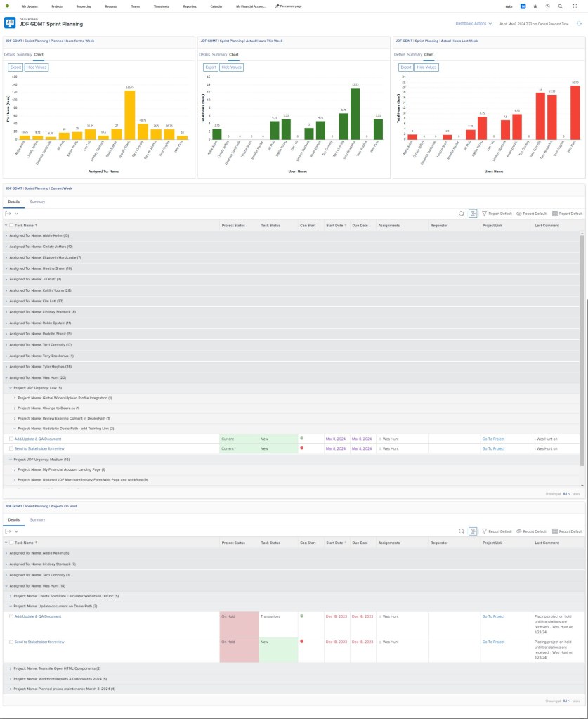This screenshot has width=588, height=719.
Task: Open the Dashboard Actions dropdown
Action: point(473,23)
